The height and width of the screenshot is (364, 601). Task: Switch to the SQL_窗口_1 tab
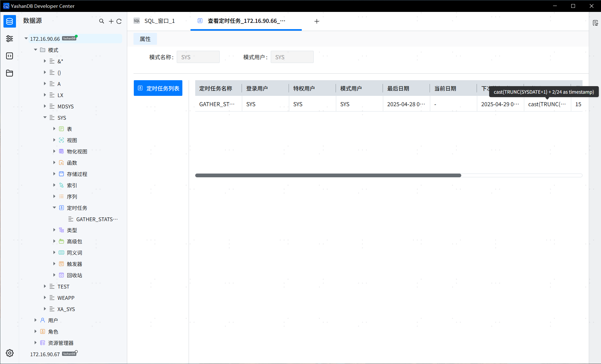click(159, 21)
